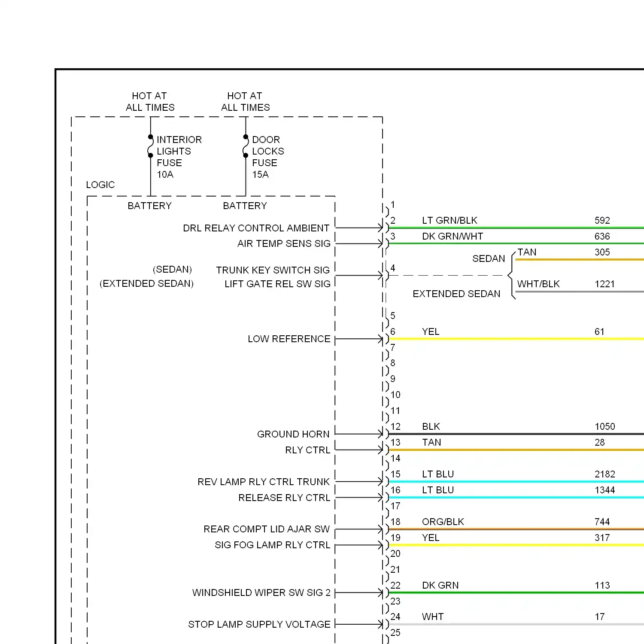Viewport: 644px width, 644px height.
Task: Click HOT AT ALL TIMES above interior lights fuse
Action: point(150,102)
